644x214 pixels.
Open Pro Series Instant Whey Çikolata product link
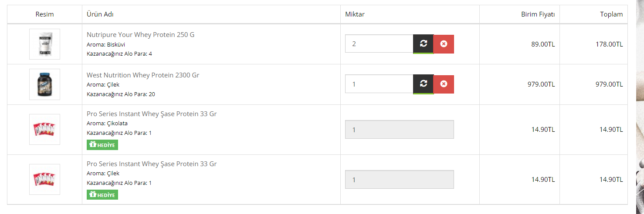pos(152,114)
